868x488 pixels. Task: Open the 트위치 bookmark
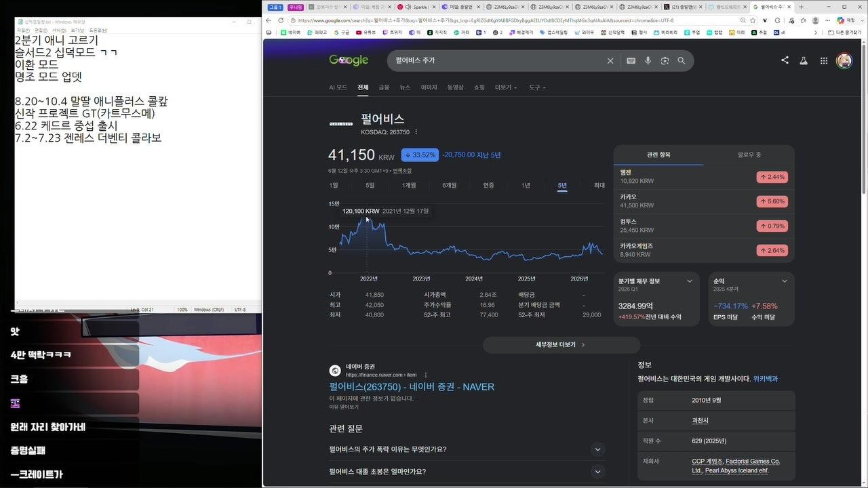[393, 32]
